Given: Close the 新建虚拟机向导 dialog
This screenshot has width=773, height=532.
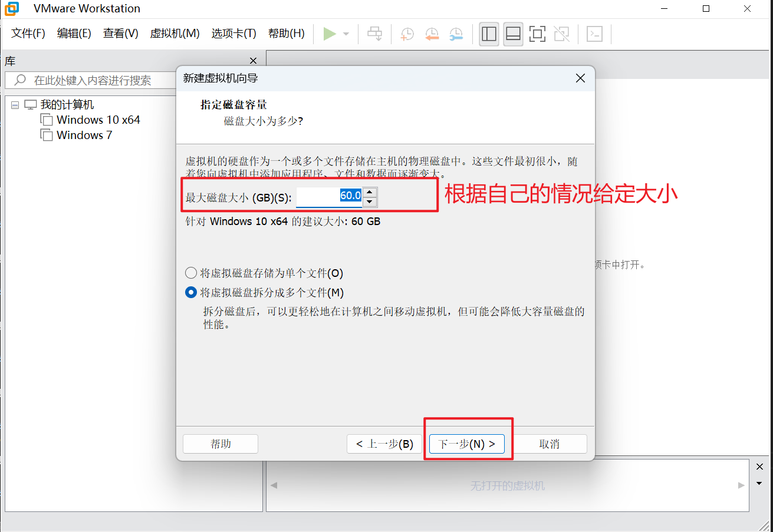Looking at the screenshot, I should point(580,78).
